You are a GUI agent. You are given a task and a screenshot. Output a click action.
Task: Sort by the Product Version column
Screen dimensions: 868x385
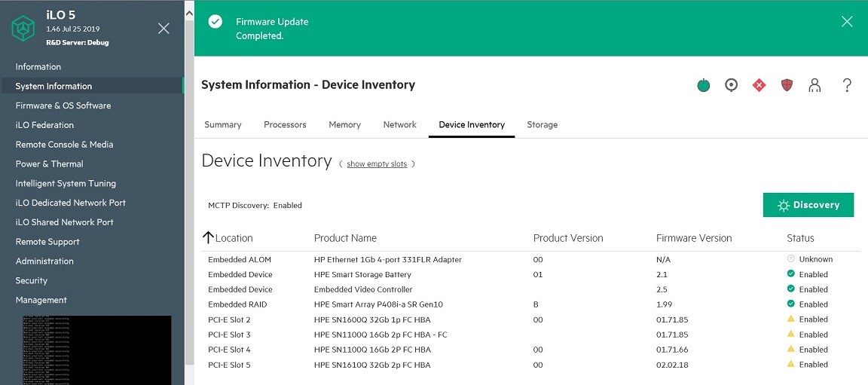[x=568, y=238]
